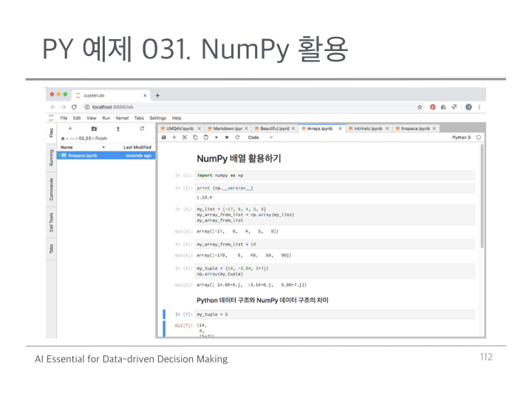The image size is (532, 399).
Task: Open the Finish folder breadcrumb
Action: 101,138
